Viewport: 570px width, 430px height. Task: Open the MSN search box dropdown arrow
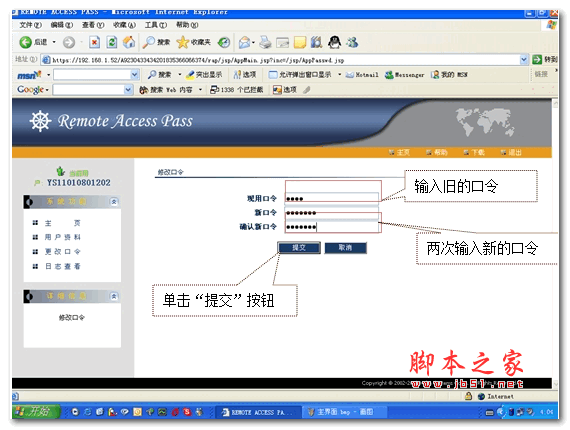135,75
